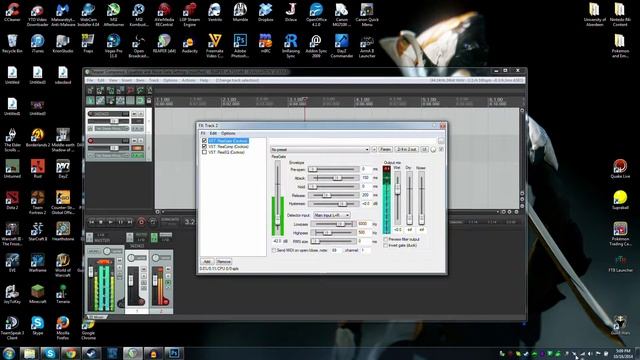Adjust the Hysteresis slider
Screen dimensions: 640x360
[x=333, y=203]
